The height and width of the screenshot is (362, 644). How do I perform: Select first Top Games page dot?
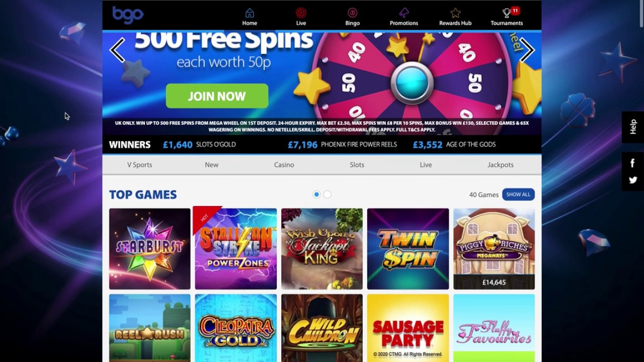(316, 195)
